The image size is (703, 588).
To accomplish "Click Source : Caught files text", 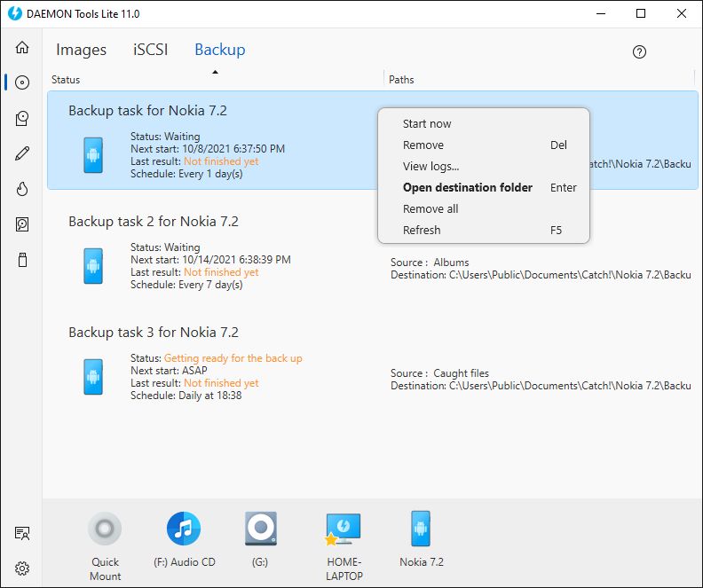I will (439, 373).
